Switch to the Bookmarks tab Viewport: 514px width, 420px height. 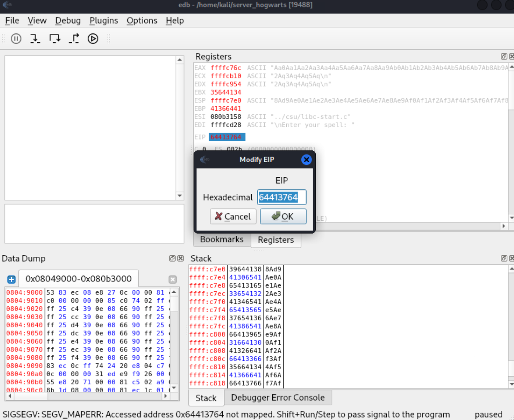pos(222,239)
